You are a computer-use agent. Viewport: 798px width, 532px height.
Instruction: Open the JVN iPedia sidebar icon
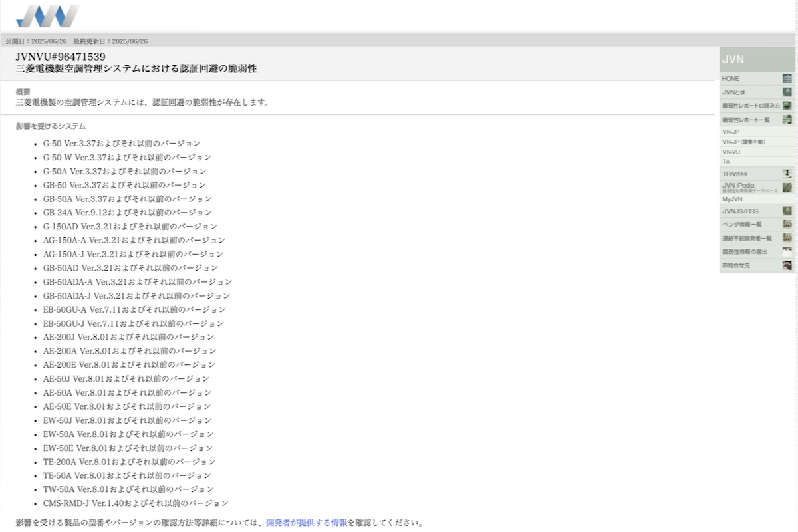pos(787,188)
